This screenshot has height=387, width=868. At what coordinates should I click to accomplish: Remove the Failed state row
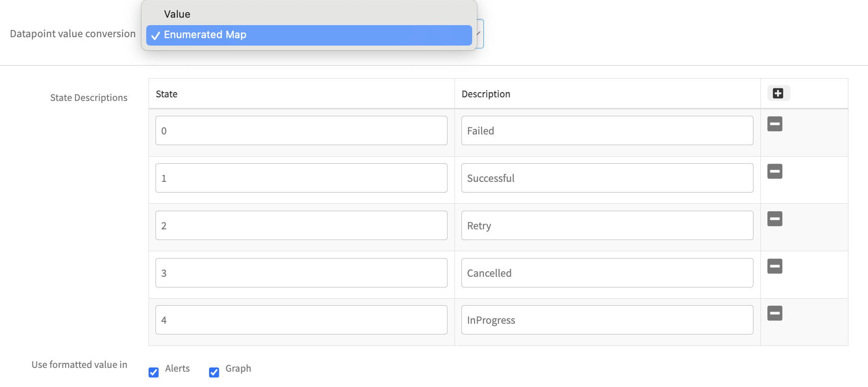774,124
